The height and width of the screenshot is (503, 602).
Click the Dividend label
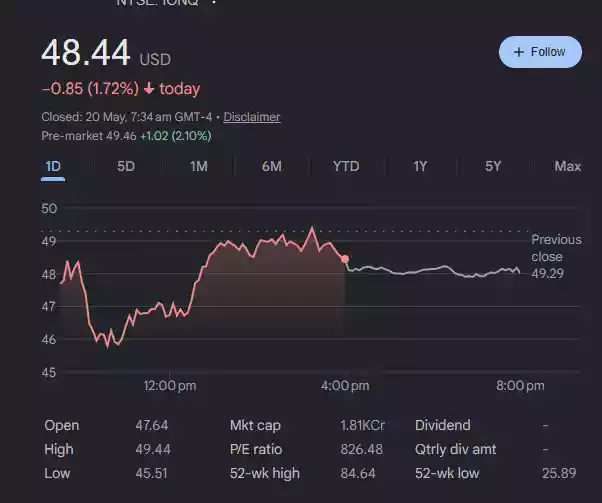click(x=443, y=425)
